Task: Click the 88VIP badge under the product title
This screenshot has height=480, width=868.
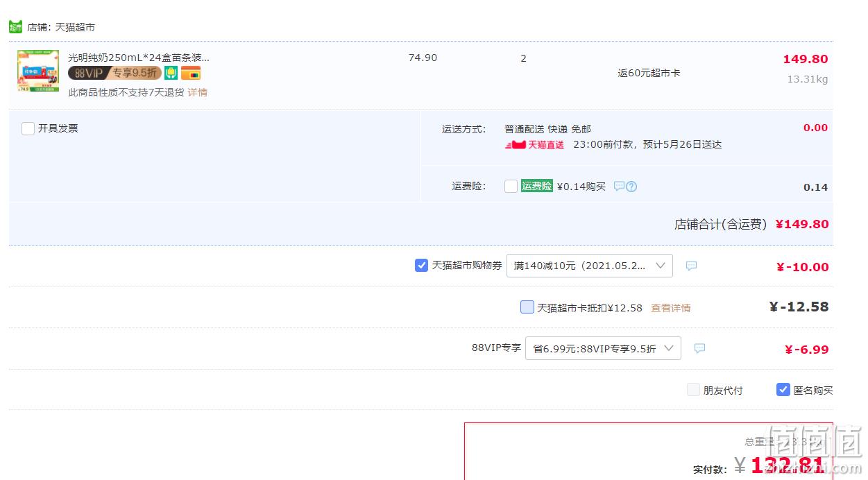Action: [87, 73]
